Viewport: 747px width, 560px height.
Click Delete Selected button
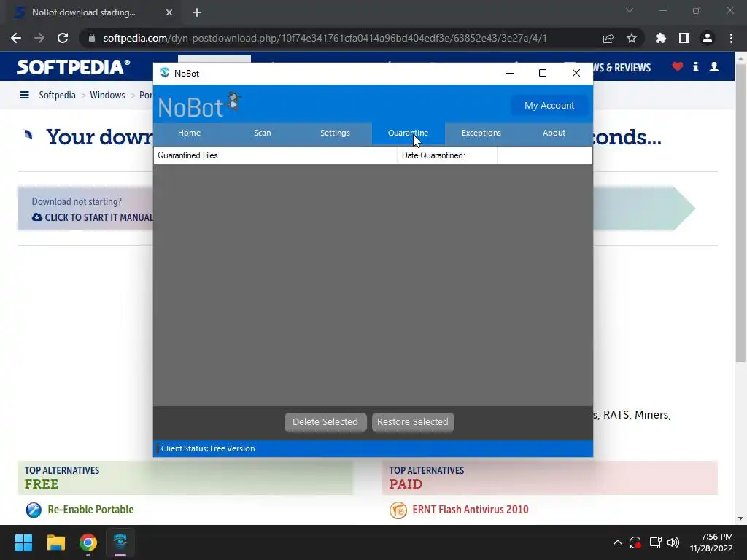[x=325, y=422]
